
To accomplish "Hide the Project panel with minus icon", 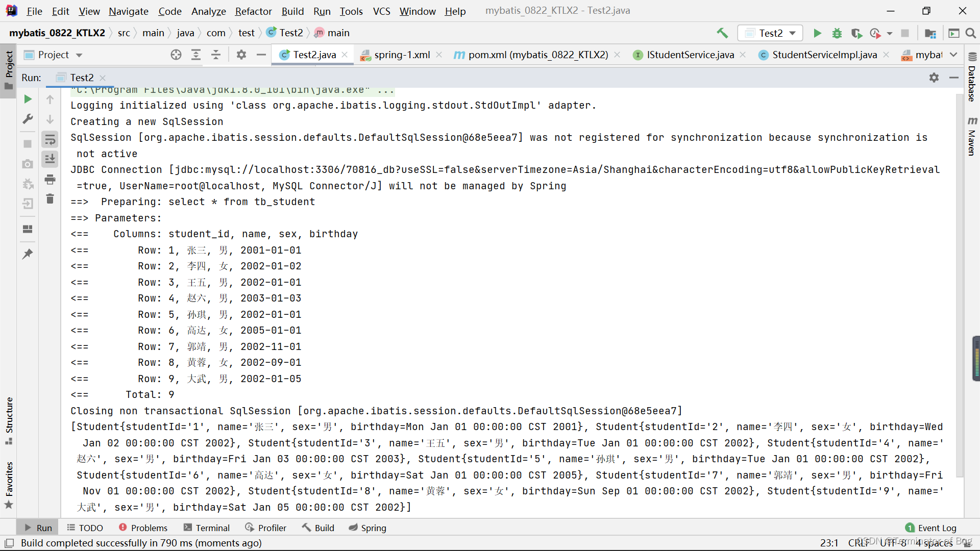I will (x=261, y=55).
